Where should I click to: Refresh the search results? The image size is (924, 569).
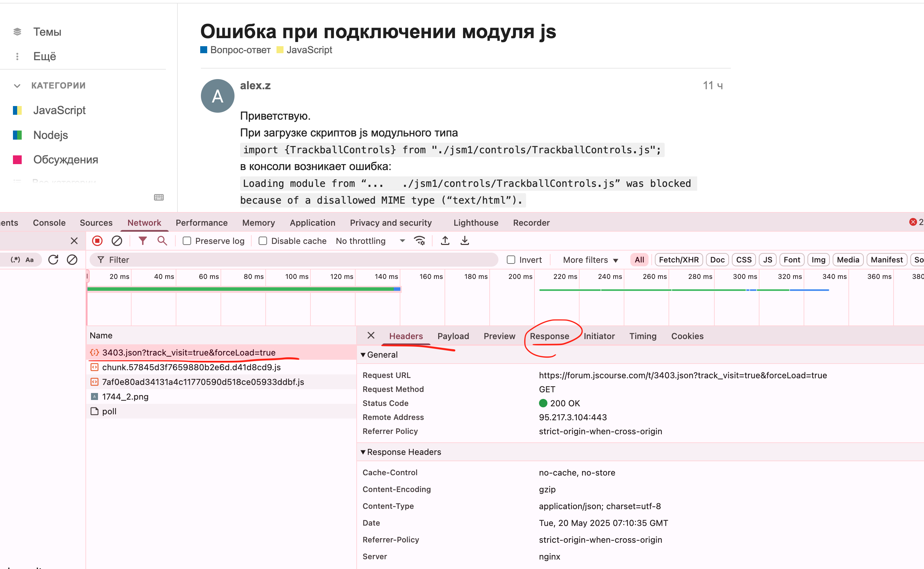pyautogui.click(x=53, y=260)
